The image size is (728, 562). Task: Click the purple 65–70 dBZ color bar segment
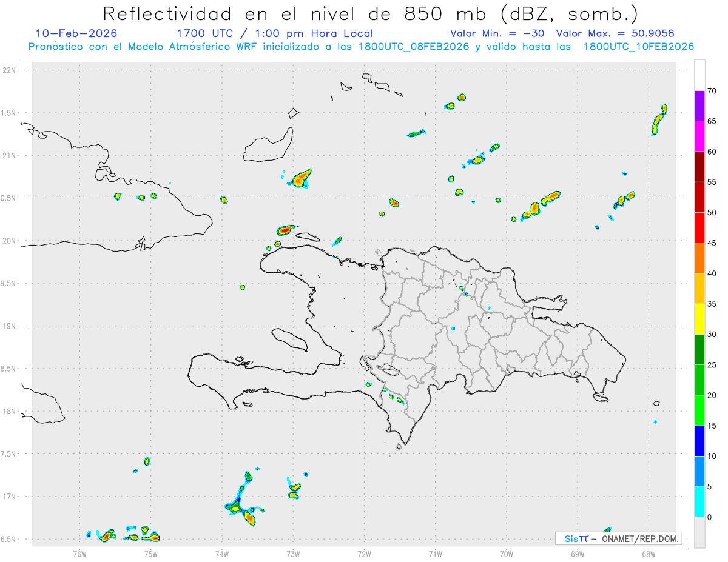click(x=699, y=105)
